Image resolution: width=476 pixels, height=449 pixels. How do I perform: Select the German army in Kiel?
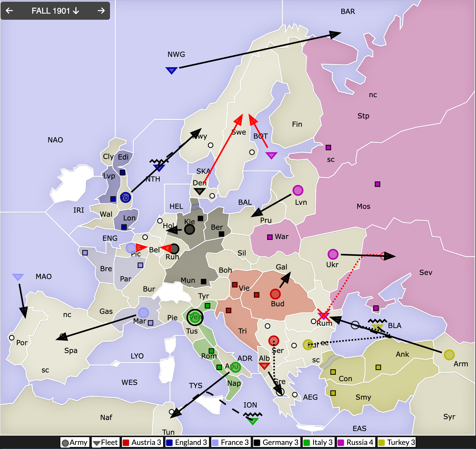pyautogui.click(x=190, y=229)
